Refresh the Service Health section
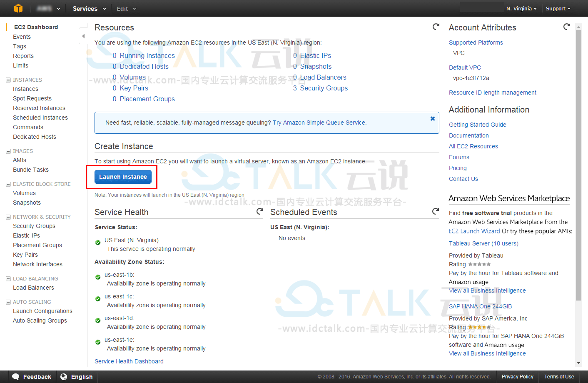 pos(260,211)
